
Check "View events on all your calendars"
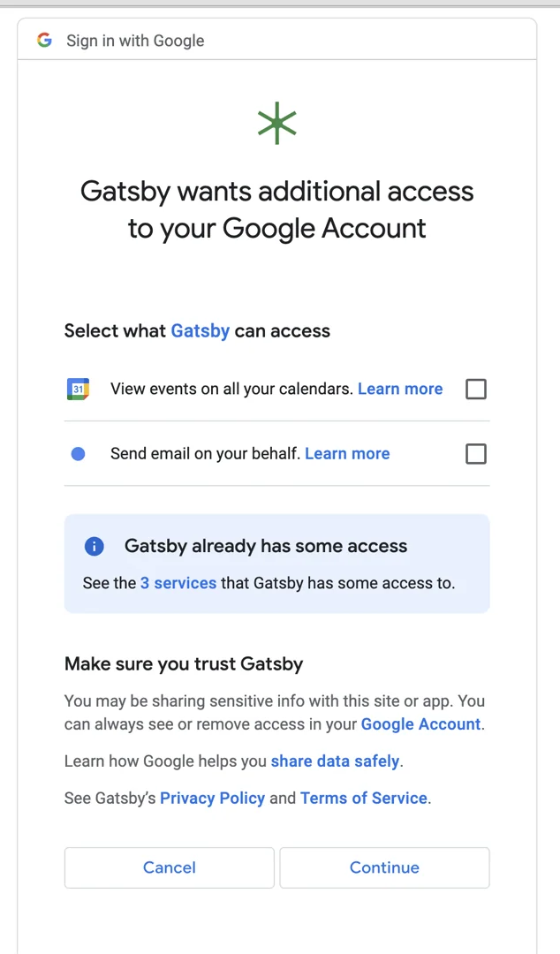(476, 389)
